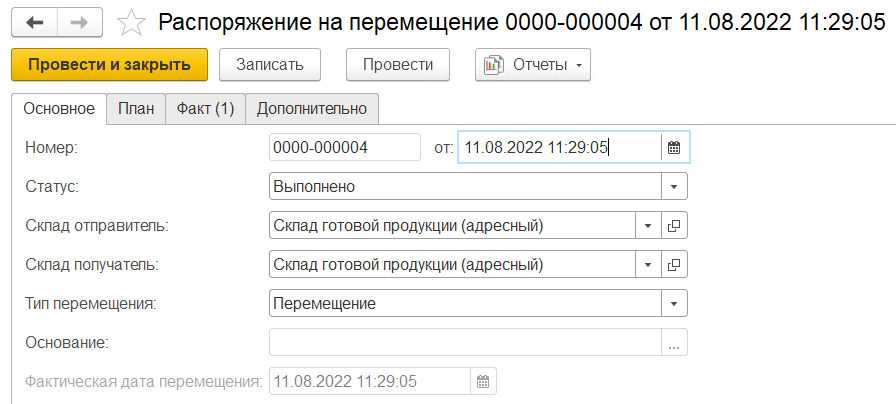Click the Основание ellipsis select button
Screen dimensions: 896x404
coord(674,342)
